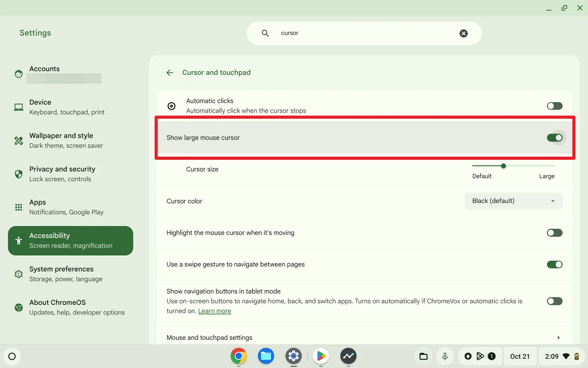Click the dictation microphone icon
Image resolution: width=588 pixels, height=368 pixels.
pos(445,357)
